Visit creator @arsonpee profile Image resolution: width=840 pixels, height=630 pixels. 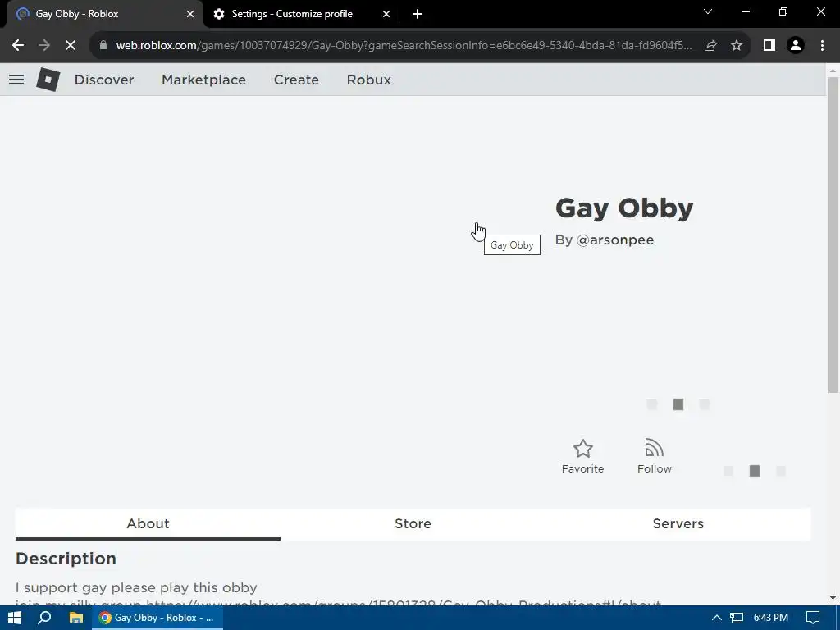point(615,240)
